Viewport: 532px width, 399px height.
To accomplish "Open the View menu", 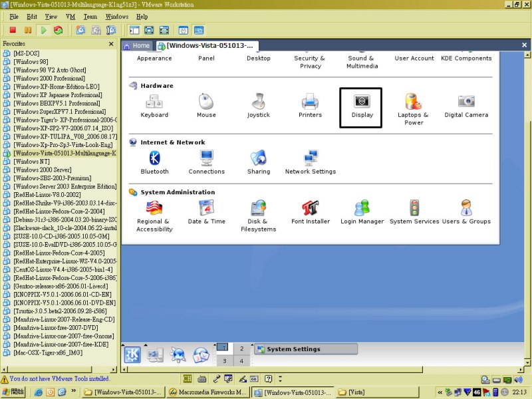I will [x=51, y=16].
